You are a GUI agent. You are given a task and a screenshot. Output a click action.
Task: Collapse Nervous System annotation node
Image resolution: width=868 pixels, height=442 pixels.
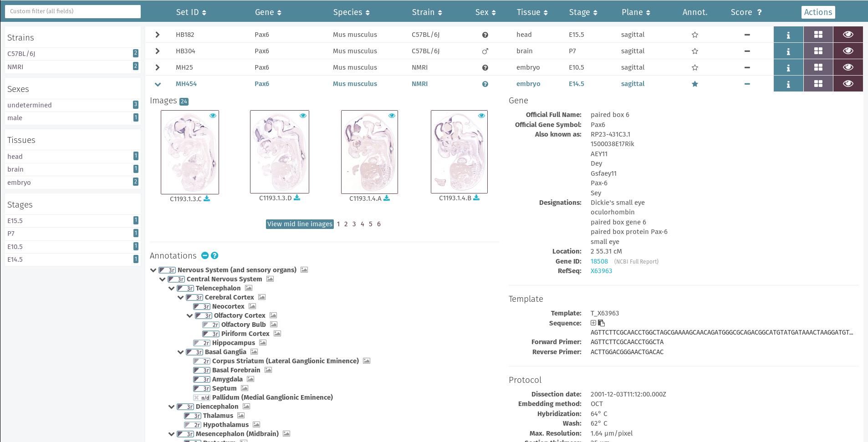(x=153, y=270)
